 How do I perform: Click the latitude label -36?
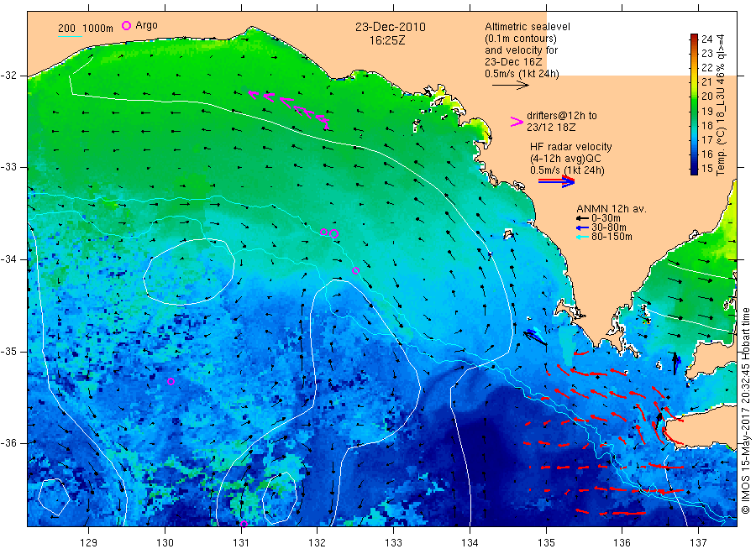8,442
